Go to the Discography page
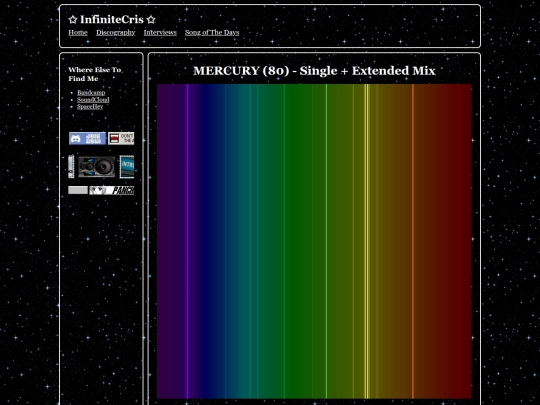 pyautogui.click(x=115, y=32)
